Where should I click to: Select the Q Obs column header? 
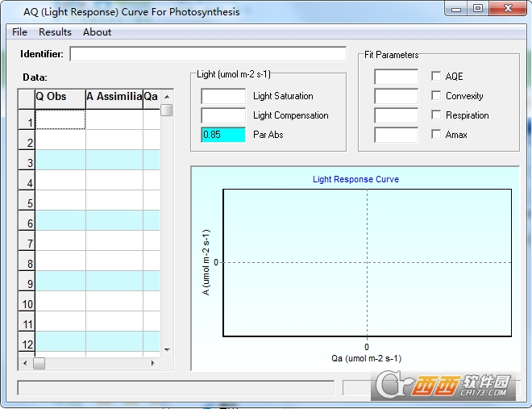pos(60,99)
